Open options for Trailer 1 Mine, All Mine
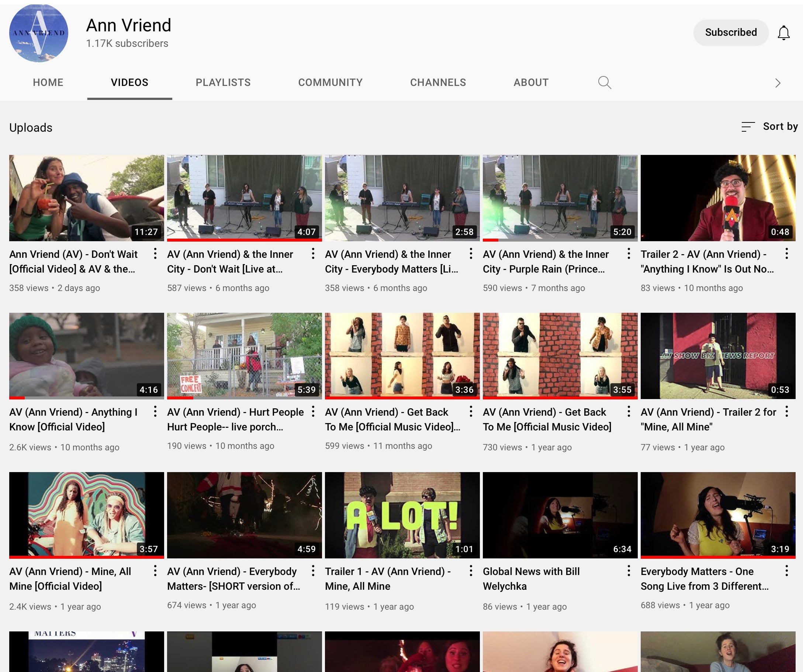This screenshot has height=672, width=803. pos(471,571)
